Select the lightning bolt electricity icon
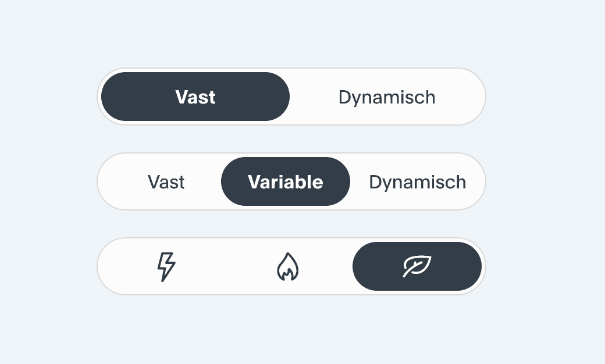The width and height of the screenshot is (605, 364). coord(166,266)
